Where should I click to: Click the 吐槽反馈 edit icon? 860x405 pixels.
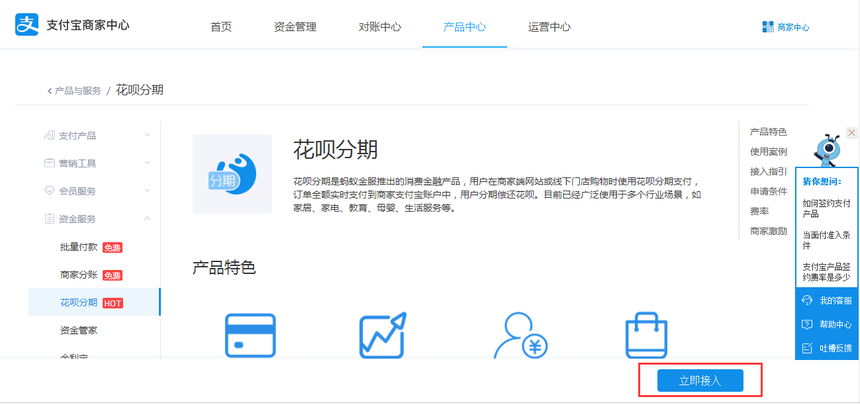click(807, 347)
